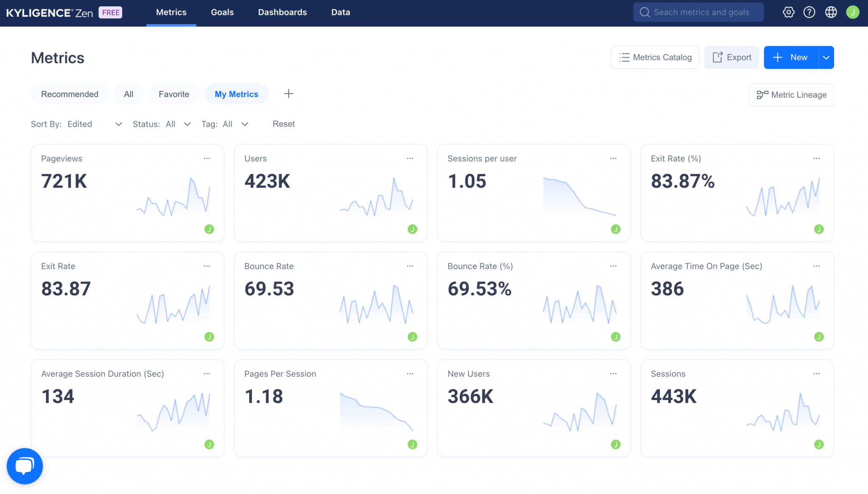Switch to the Favorite filter pill
This screenshot has height=494, width=868.
(x=174, y=94)
